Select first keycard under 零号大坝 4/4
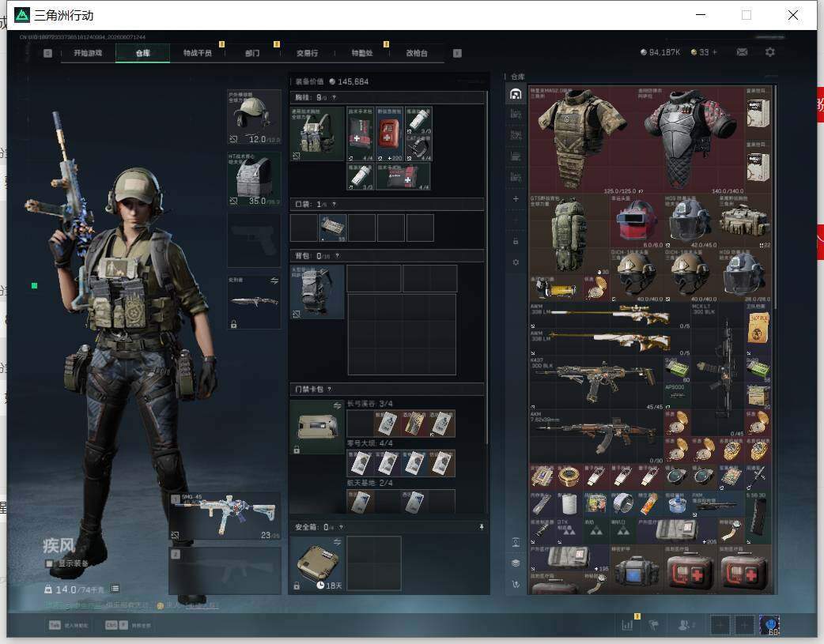Image resolution: width=824 pixels, height=644 pixels. (x=361, y=463)
